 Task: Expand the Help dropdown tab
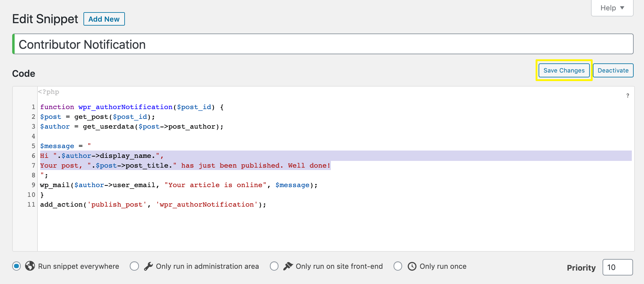click(612, 8)
